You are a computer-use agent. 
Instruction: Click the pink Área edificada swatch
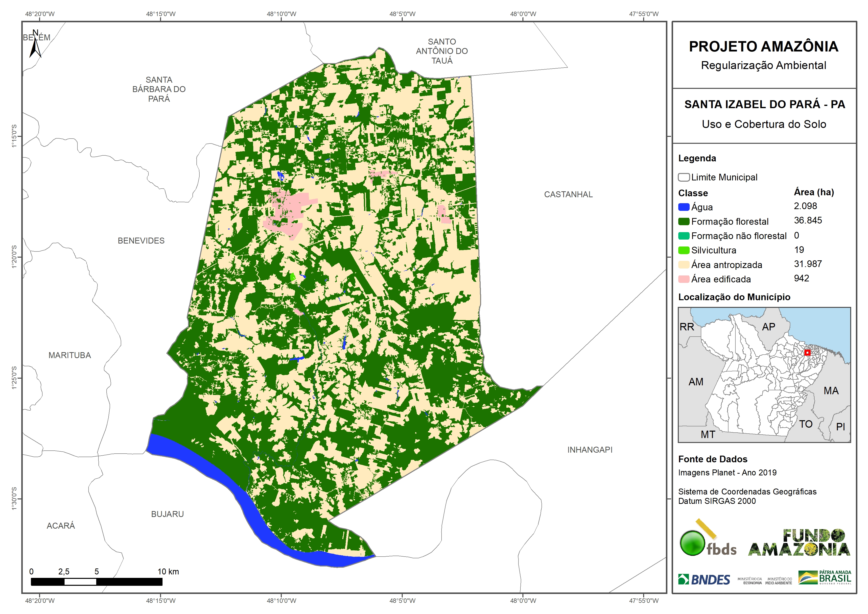point(683,279)
